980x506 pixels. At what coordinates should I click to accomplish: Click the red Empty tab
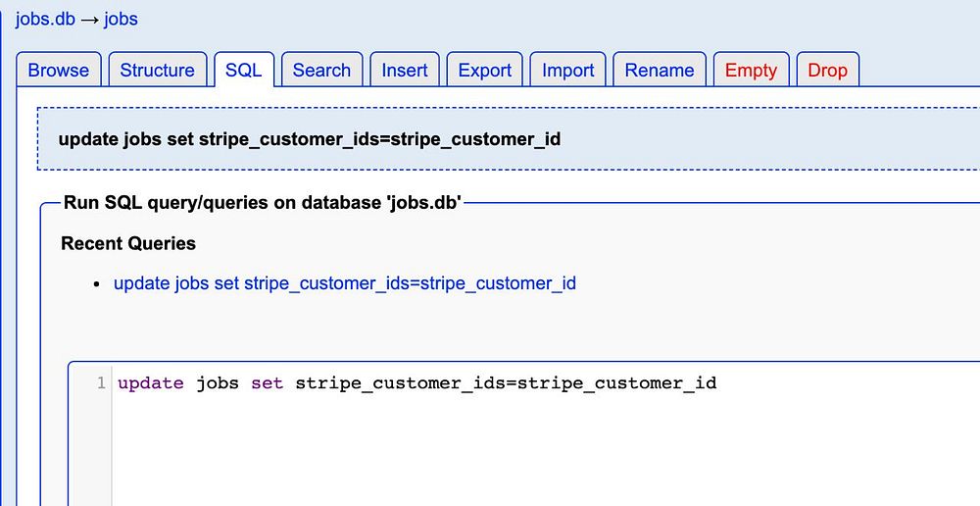[x=751, y=71]
